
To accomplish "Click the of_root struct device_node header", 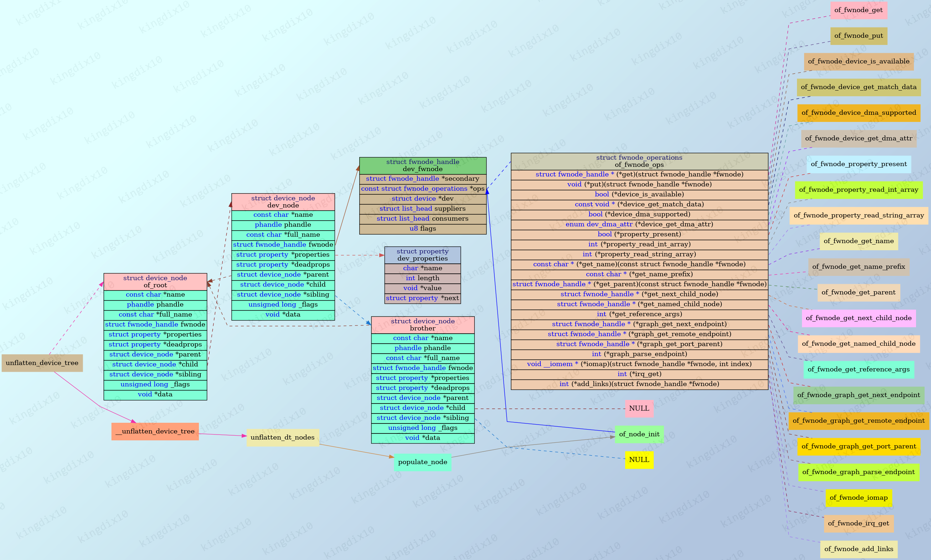I will tap(155, 282).
